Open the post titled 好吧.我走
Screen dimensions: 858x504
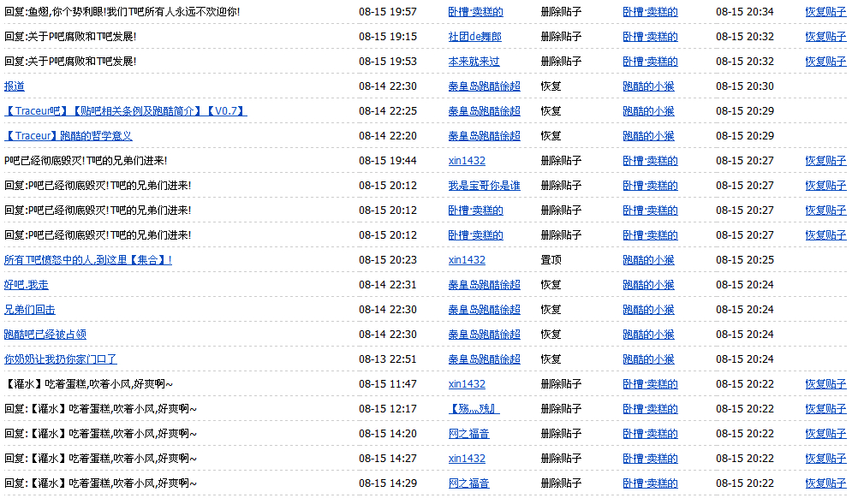27,285
